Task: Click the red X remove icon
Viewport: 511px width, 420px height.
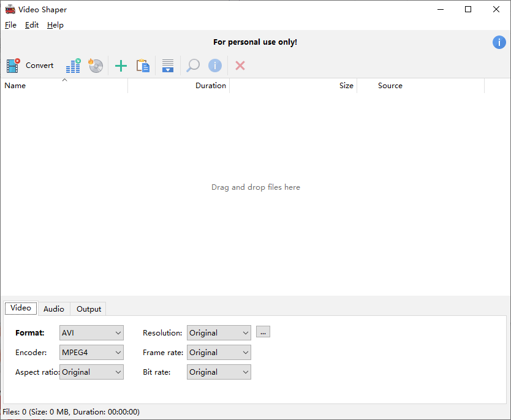Action: click(240, 66)
